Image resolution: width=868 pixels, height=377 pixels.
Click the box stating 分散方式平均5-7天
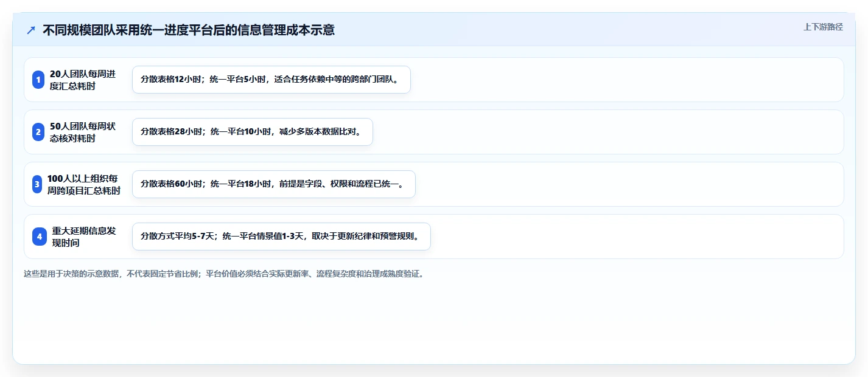click(281, 237)
